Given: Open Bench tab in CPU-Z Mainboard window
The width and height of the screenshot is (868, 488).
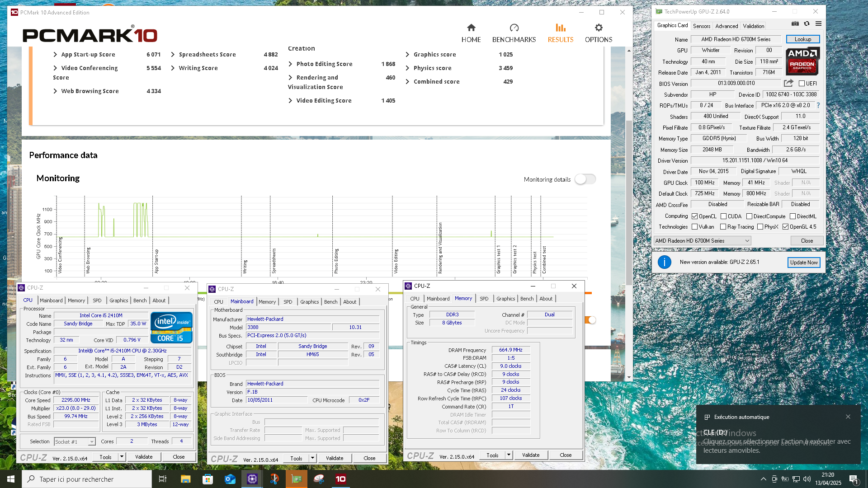Looking at the screenshot, I should 330,302.
